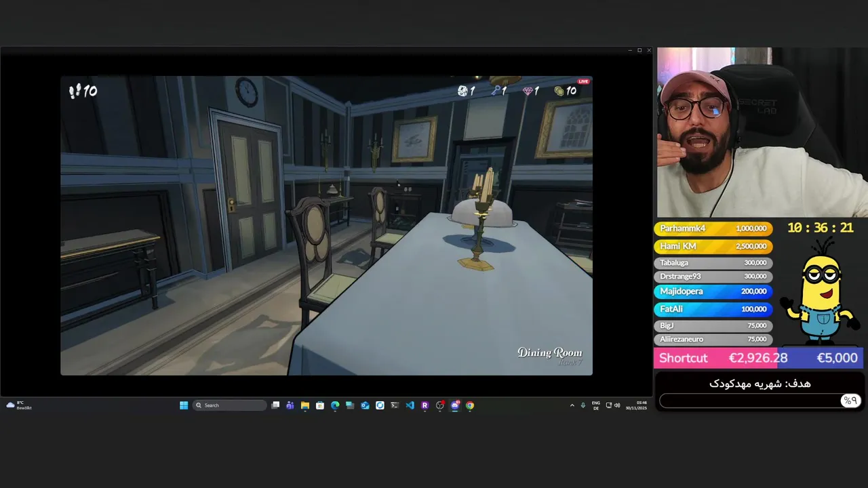Open the OBS Studio taskbar icon
Viewport: 868px width, 488px height.
pos(439,405)
